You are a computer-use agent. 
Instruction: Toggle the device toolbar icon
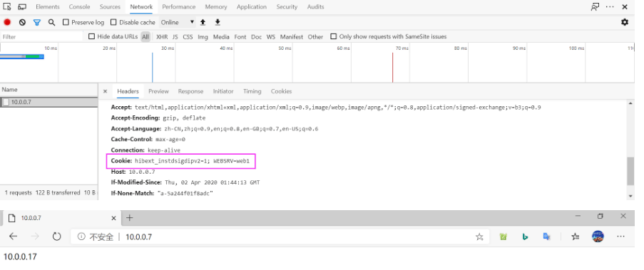pos(22,7)
